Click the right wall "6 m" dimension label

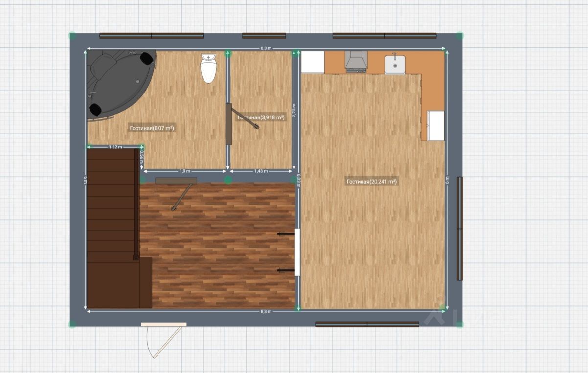click(447, 180)
